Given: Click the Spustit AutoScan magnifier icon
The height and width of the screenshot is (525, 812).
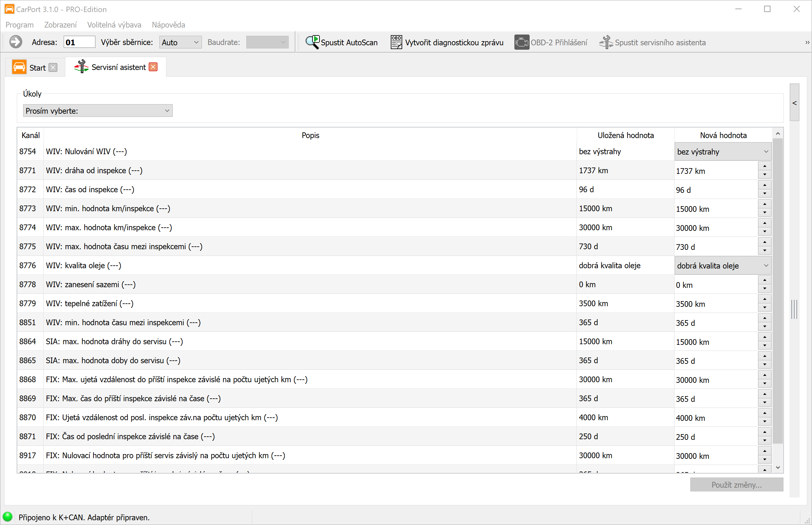Looking at the screenshot, I should point(312,42).
